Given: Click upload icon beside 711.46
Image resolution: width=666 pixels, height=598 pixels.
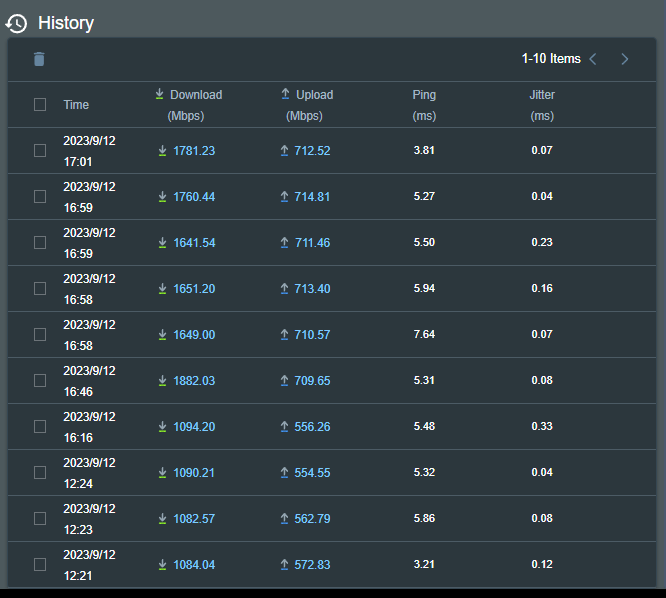Looking at the screenshot, I should tap(284, 243).
